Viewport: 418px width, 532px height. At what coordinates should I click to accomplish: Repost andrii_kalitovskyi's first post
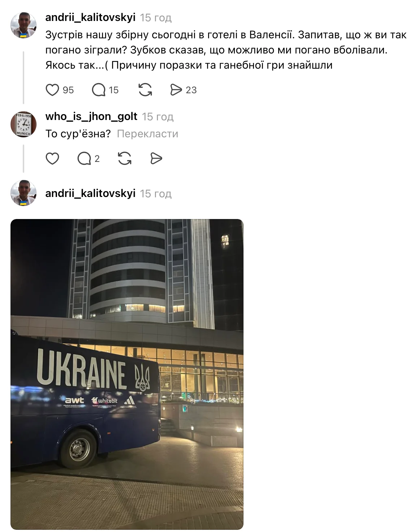point(145,90)
